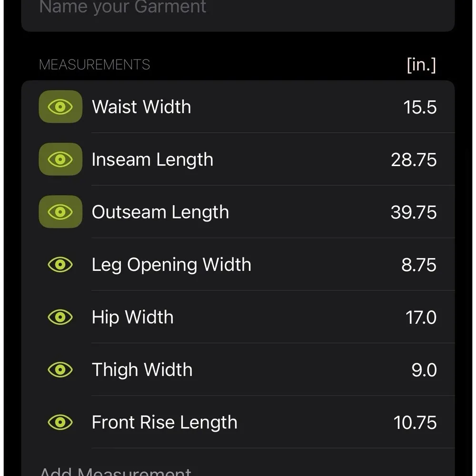Edit the Front Rise Length value 10.75
476x476 pixels.
pyautogui.click(x=415, y=423)
